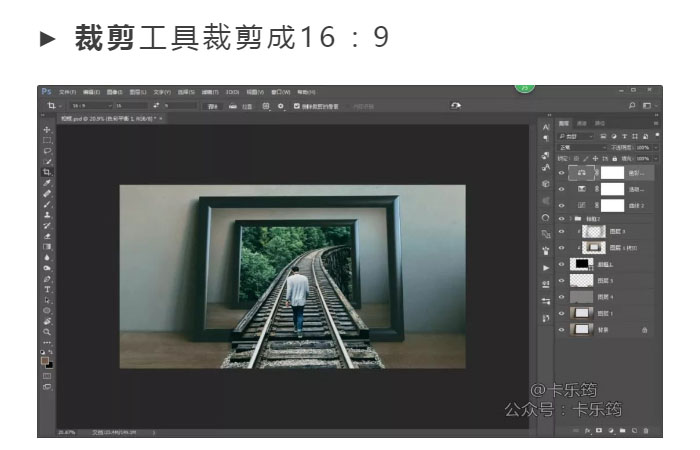Select the Healing Brush tool

(x=47, y=194)
